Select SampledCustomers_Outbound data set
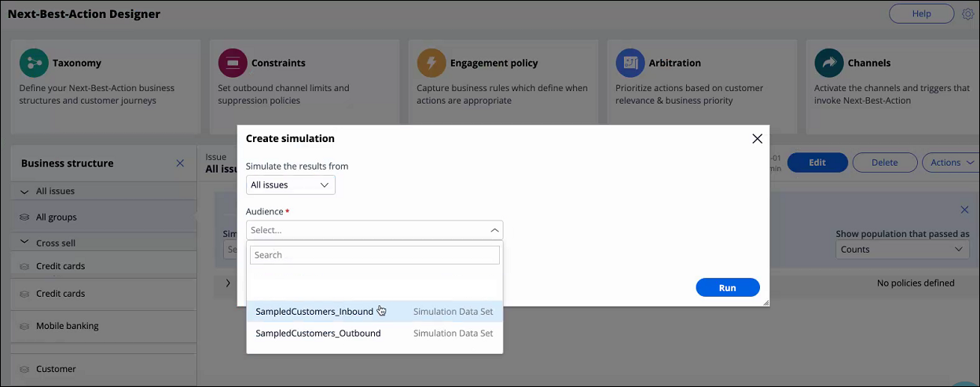This screenshot has height=387, width=980. click(x=318, y=334)
